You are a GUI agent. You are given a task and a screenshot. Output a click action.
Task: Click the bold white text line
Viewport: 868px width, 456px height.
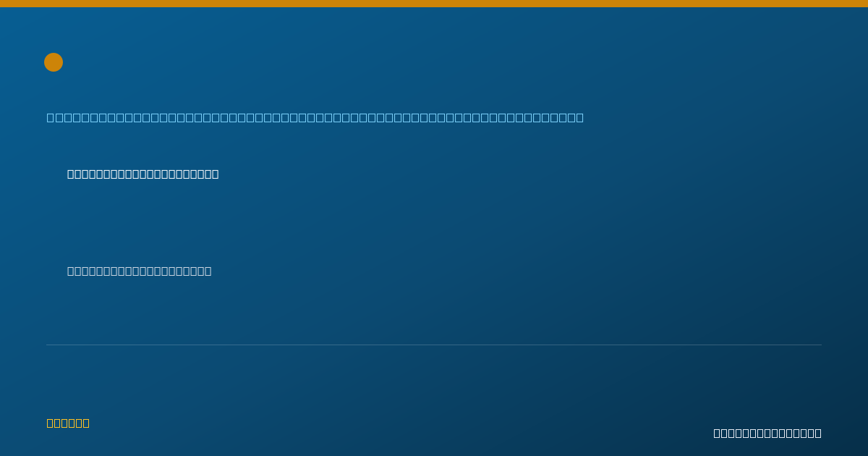[143, 174]
